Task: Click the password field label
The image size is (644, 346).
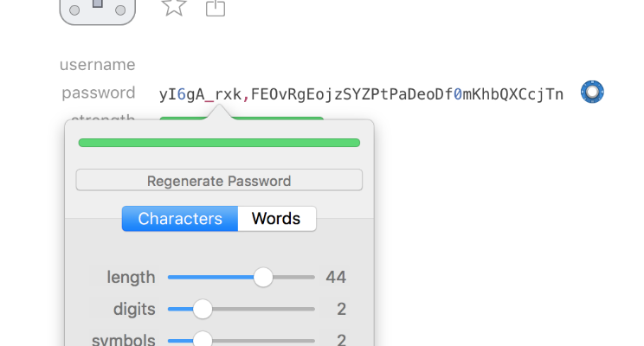Action: click(x=99, y=93)
